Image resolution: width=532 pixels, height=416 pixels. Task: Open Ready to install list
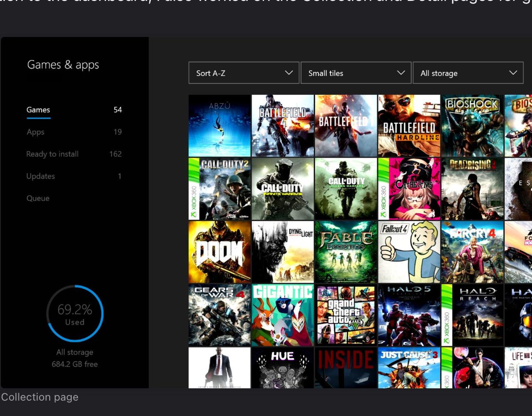point(52,154)
